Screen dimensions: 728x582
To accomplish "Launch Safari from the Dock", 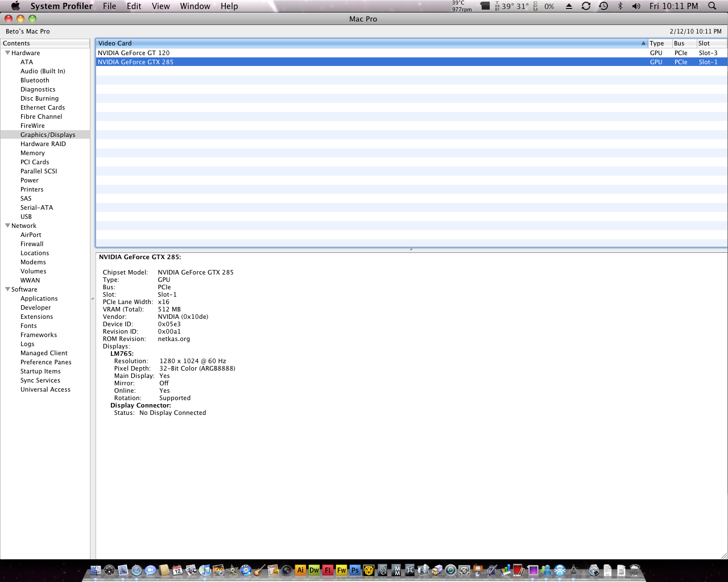I will (x=136, y=570).
